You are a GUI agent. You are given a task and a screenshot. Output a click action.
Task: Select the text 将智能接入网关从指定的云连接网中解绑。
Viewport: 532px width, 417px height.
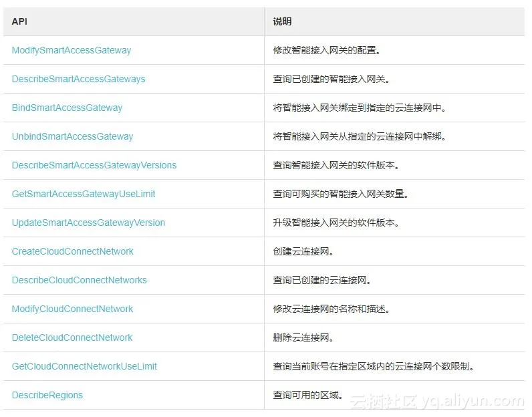(360, 136)
